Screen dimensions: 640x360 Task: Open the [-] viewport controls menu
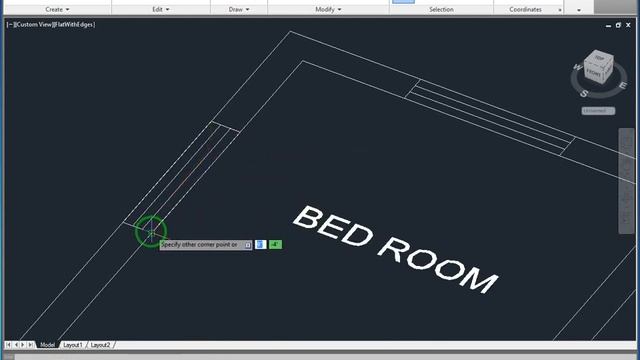click(x=9, y=24)
